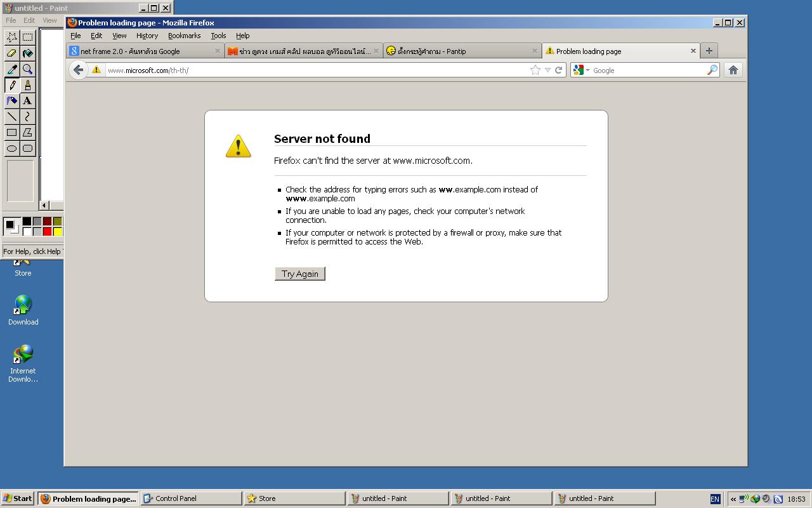Open the Help menu in Firefox
This screenshot has width=812, height=508.
pyautogui.click(x=243, y=36)
